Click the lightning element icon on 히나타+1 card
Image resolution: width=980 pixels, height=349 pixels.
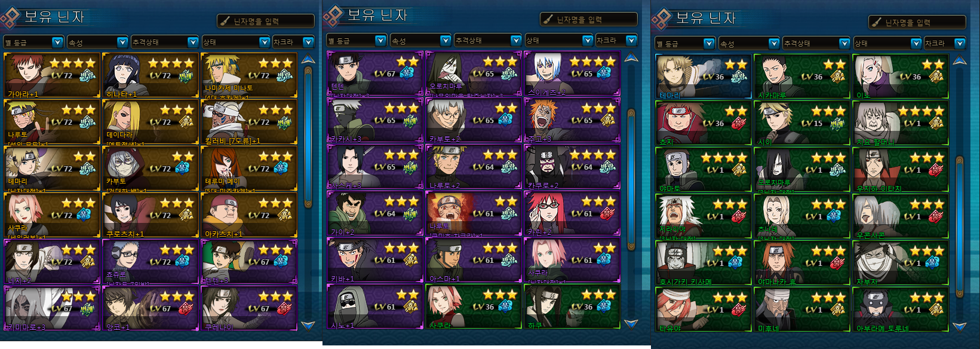[x=186, y=76]
